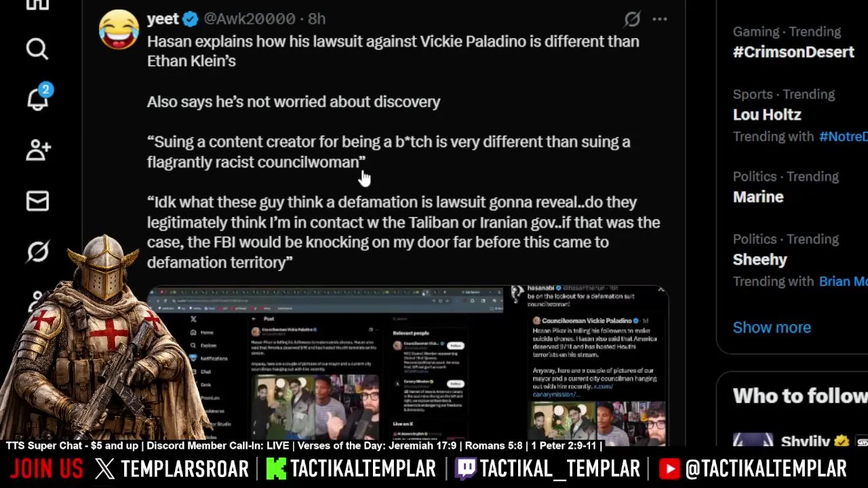The height and width of the screenshot is (488, 868).
Task: Open Messages envelope icon
Action: [x=37, y=201]
